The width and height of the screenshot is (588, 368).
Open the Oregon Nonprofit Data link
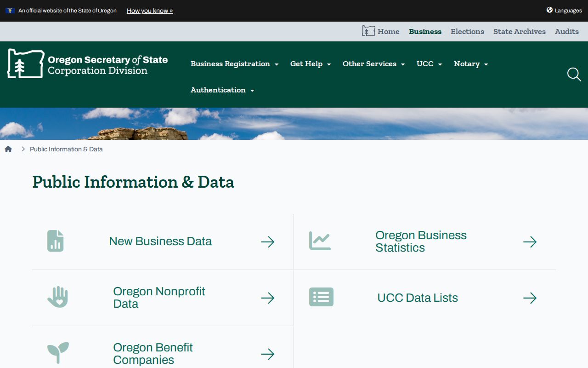coord(159,298)
